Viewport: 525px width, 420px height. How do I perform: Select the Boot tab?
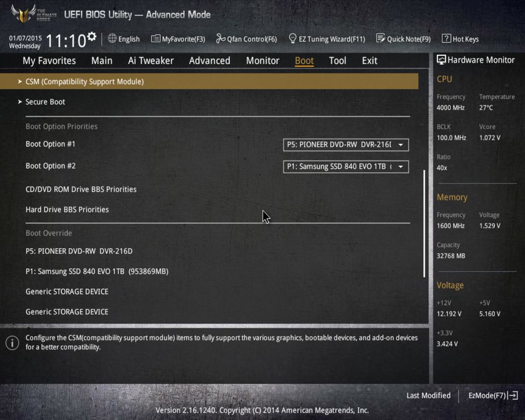click(304, 61)
